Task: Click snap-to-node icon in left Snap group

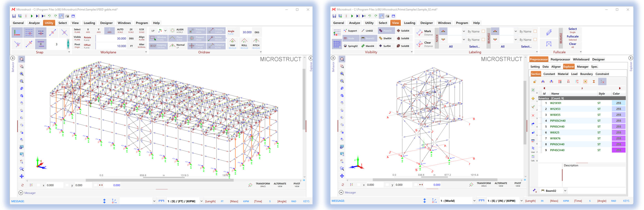Action: (x=41, y=33)
